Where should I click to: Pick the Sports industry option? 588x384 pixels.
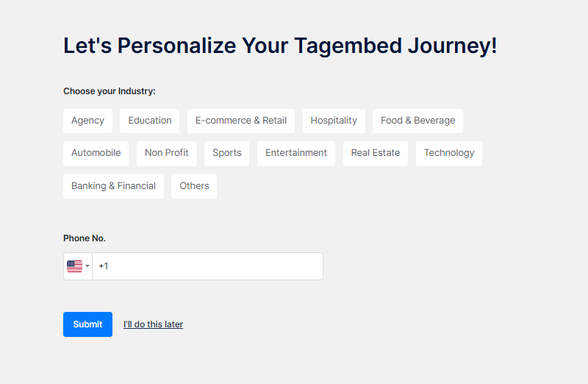pyautogui.click(x=227, y=153)
